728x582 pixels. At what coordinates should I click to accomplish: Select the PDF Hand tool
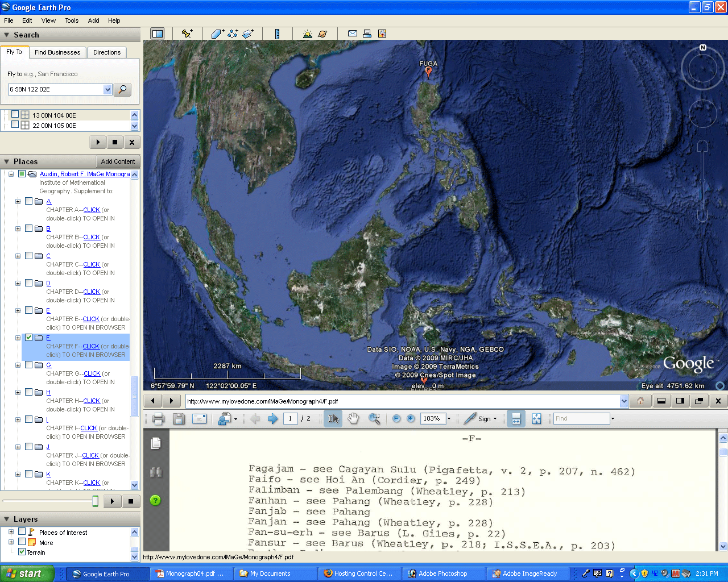click(x=353, y=419)
